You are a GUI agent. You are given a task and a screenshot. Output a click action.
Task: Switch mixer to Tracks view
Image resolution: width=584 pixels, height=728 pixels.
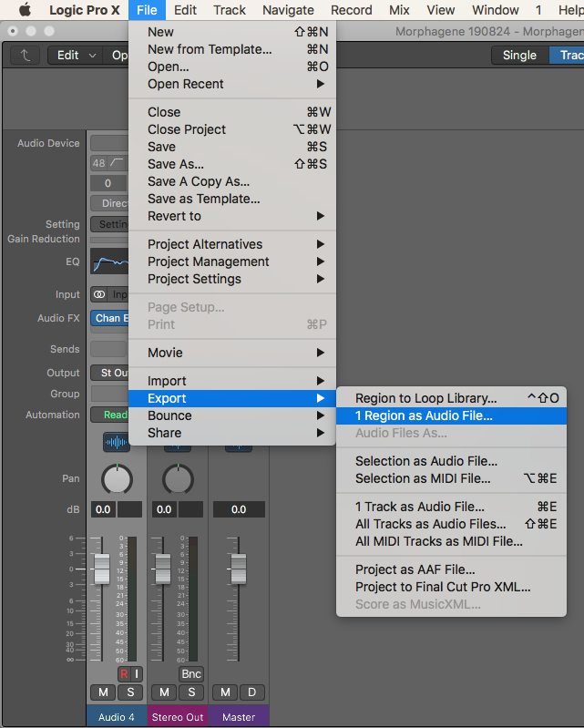click(x=567, y=56)
